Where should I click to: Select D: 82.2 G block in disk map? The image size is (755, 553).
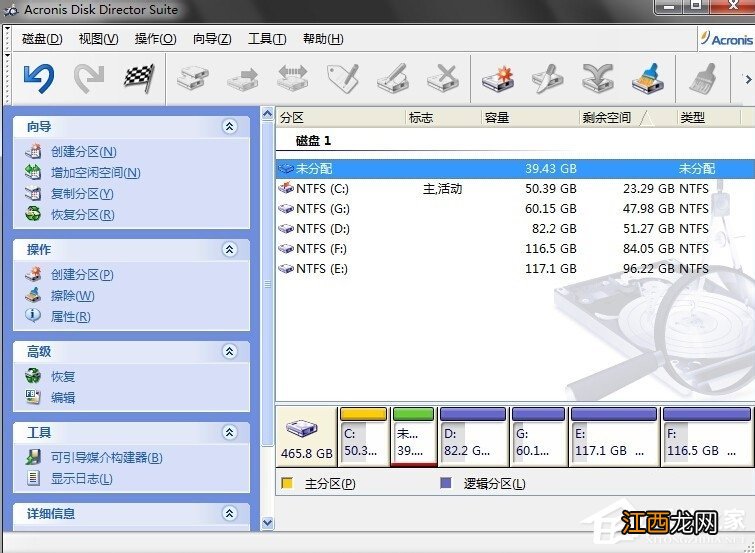tap(473, 436)
